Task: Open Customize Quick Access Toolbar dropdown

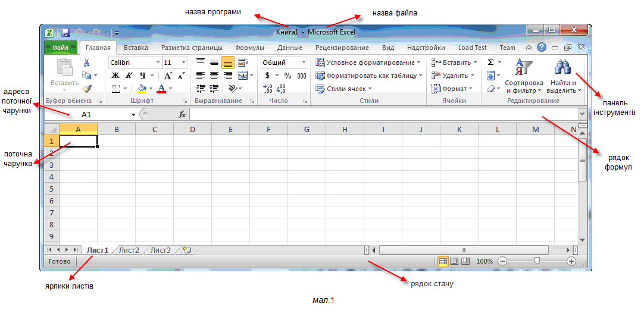Action: pos(117,33)
